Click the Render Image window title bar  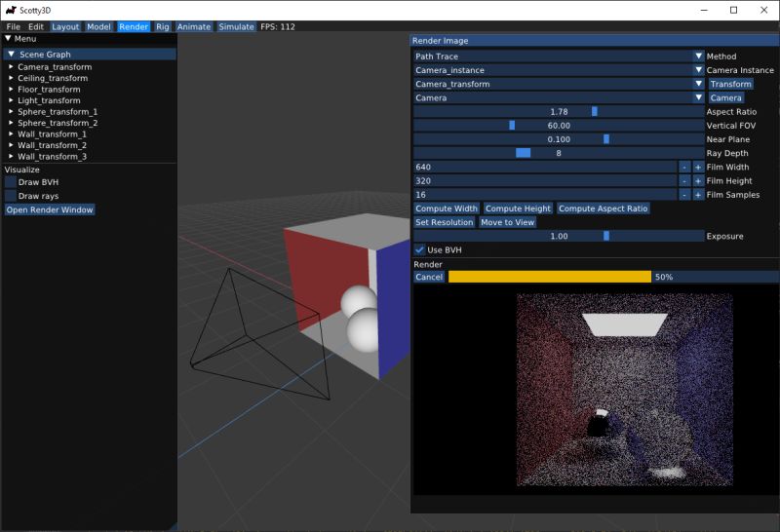595,41
